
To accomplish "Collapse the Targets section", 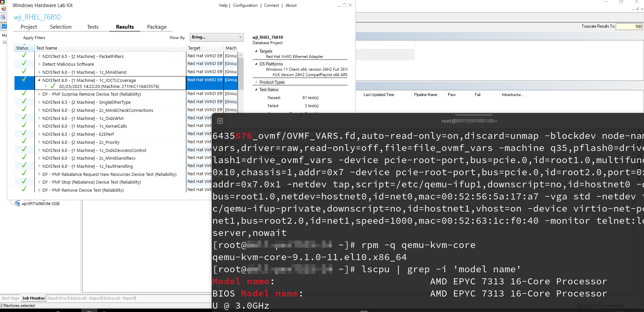I will 256,51.
